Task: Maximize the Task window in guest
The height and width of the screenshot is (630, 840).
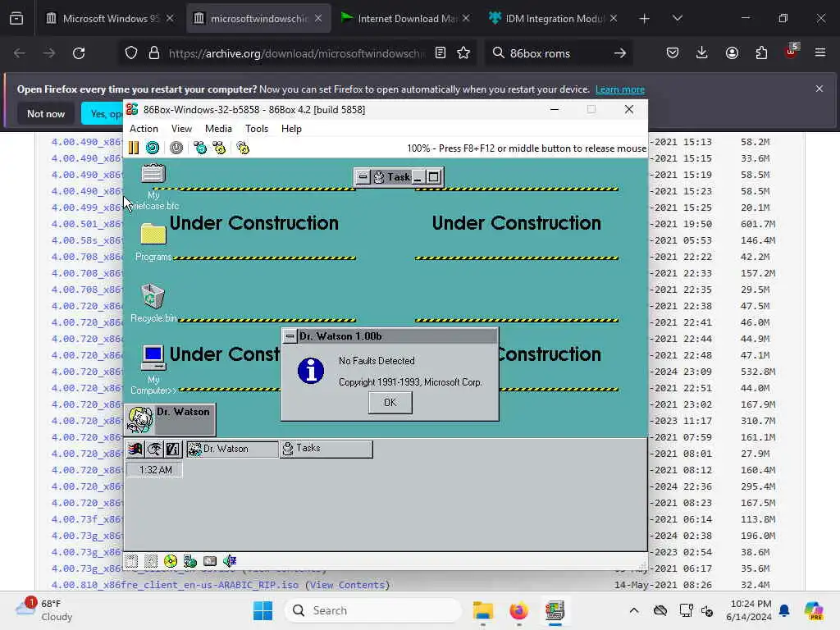Action: point(433,177)
